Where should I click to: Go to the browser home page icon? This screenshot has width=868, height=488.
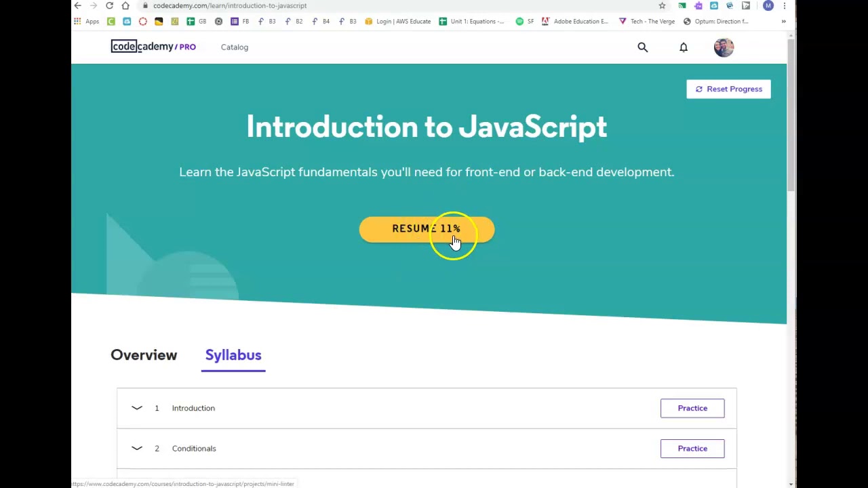click(x=125, y=5)
